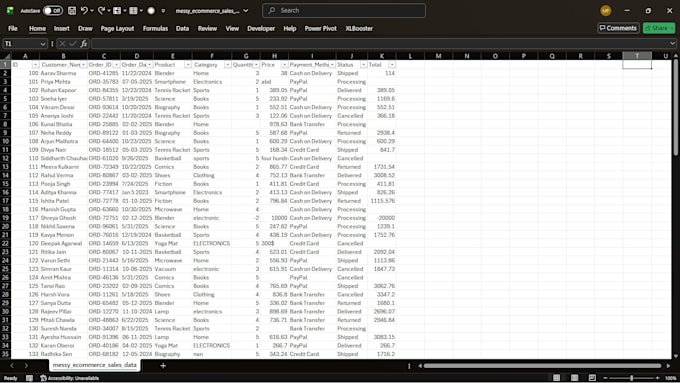Open the Order_Date filter dropdown
The width and height of the screenshot is (680, 383).
click(149, 65)
